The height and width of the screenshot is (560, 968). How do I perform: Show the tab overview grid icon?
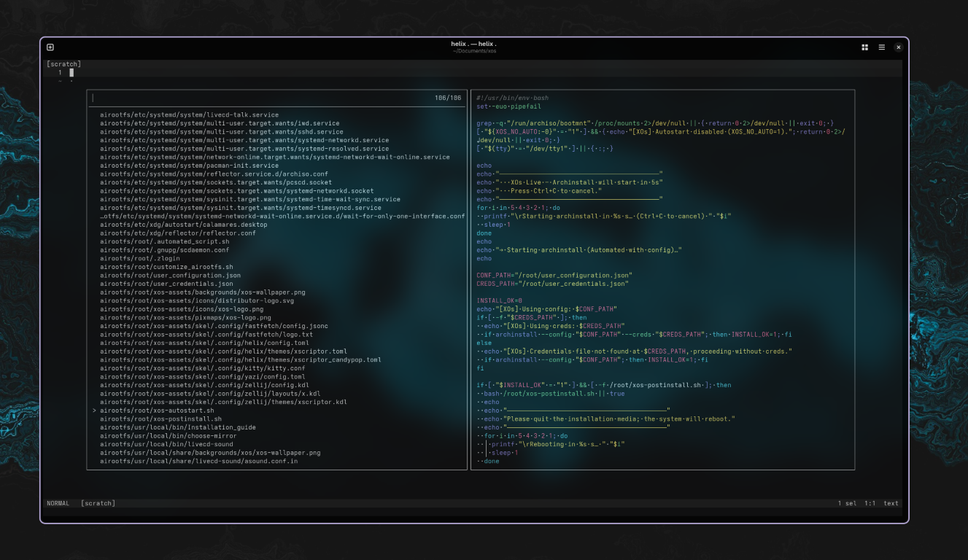click(x=864, y=47)
